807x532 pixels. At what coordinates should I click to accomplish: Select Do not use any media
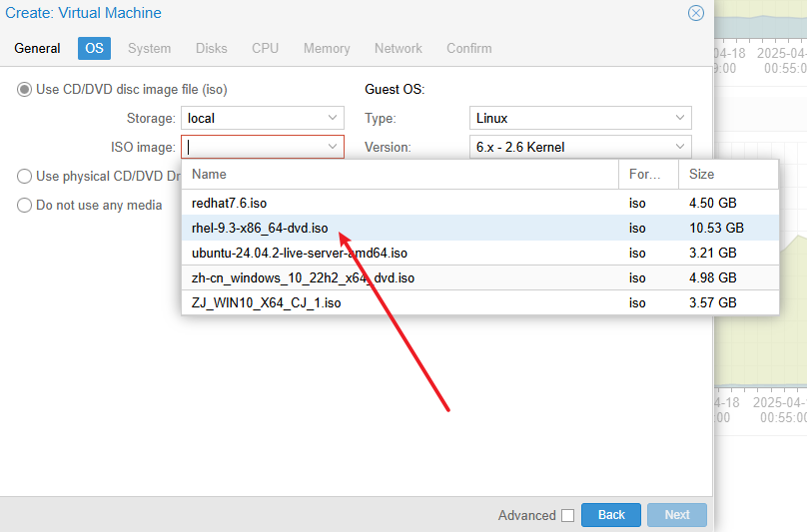tap(24, 206)
